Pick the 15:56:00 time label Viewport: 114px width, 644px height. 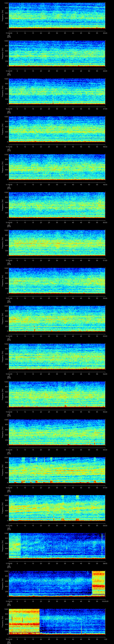pos(9,487)
